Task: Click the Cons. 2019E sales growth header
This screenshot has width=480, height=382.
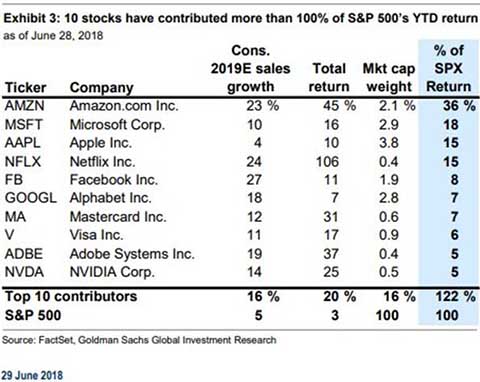Action: coord(250,69)
